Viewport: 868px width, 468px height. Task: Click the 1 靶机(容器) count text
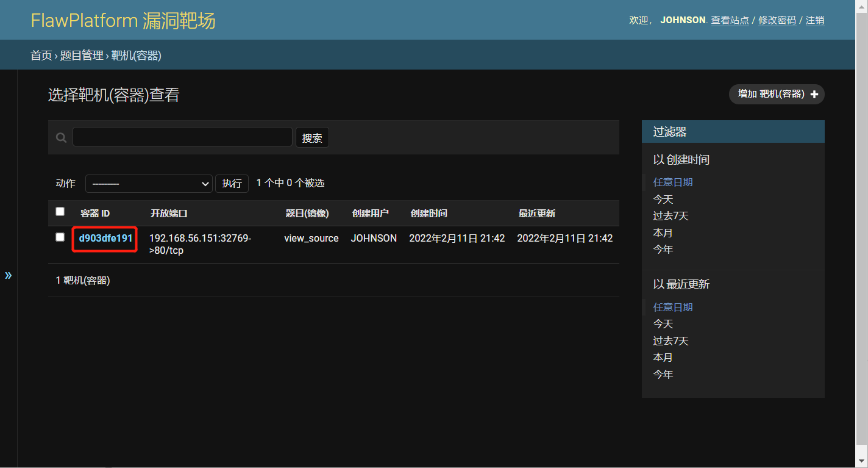click(83, 280)
